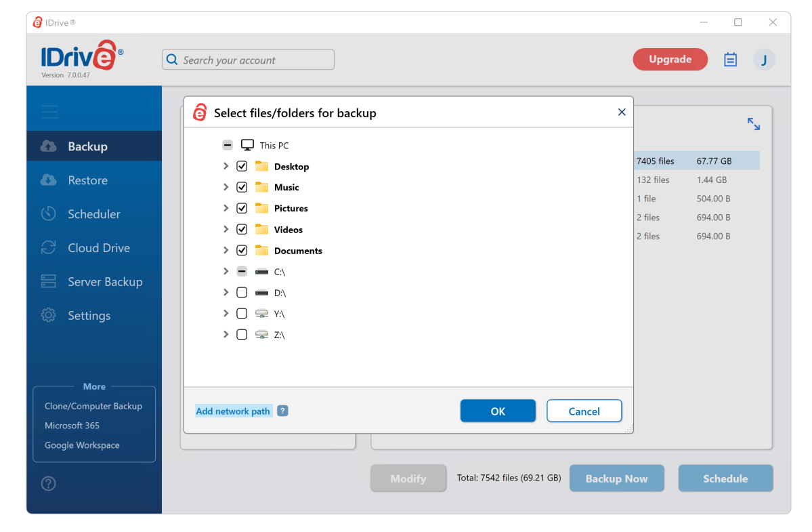Open the hamburger menu in sidebar
Viewport: 812px width, 532px height.
(x=49, y=111)
